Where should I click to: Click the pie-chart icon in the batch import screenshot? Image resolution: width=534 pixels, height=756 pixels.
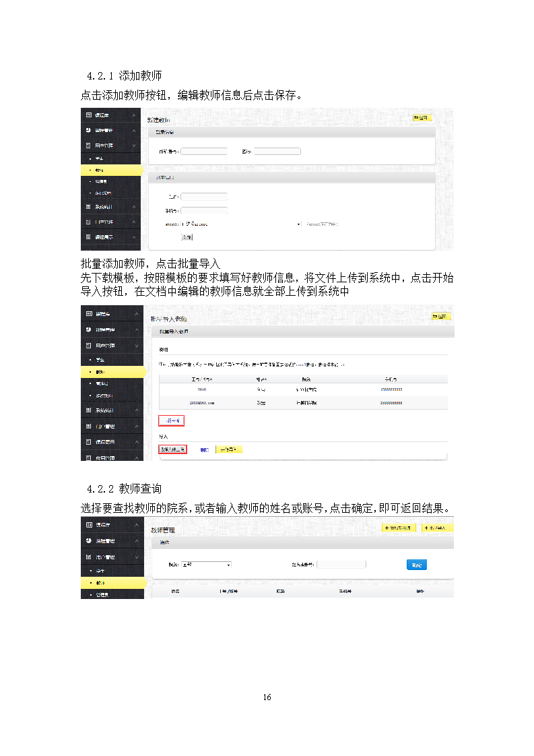pos(89,329)
